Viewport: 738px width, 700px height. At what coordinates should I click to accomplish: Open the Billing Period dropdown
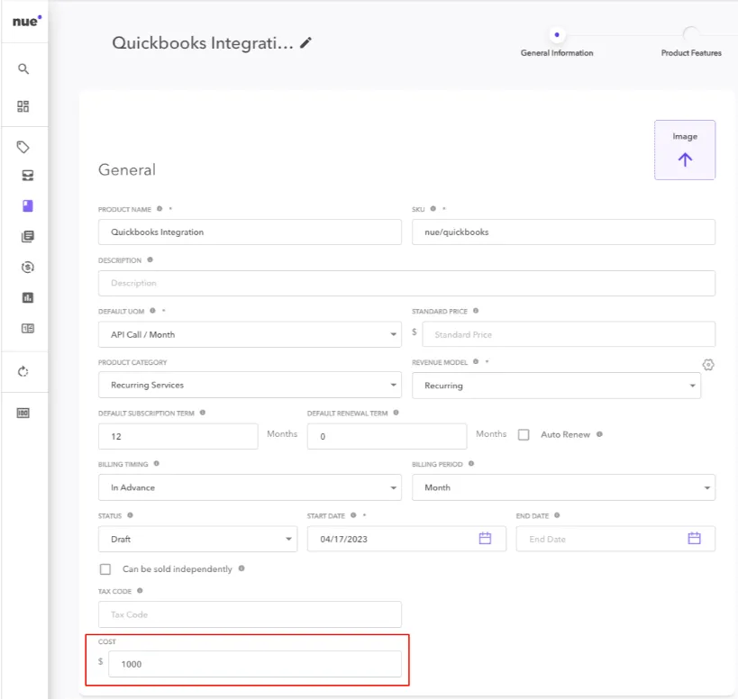click(x=563, y=487)
